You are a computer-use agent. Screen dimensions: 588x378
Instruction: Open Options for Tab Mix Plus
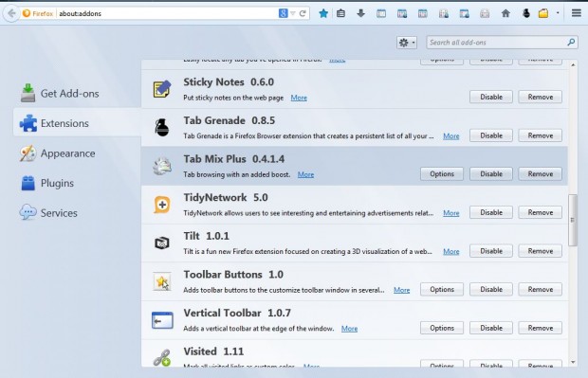pos(442,174)
